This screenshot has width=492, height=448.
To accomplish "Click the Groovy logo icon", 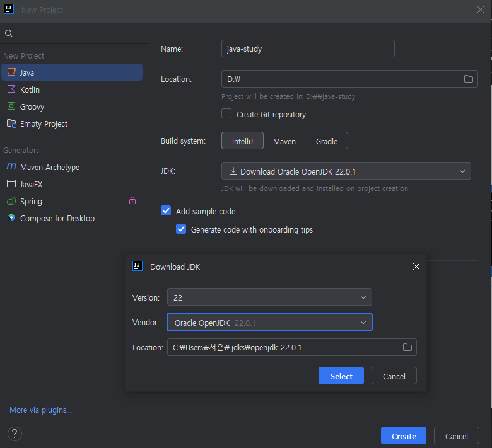I will (x=11, y=106).
